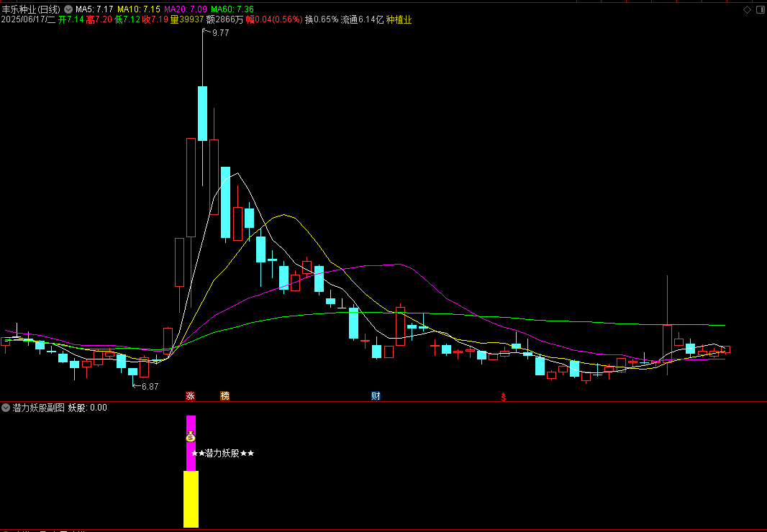Click the yellow signal bar in indicator
This screenshot has width=767, height=532.
(191, 499)
